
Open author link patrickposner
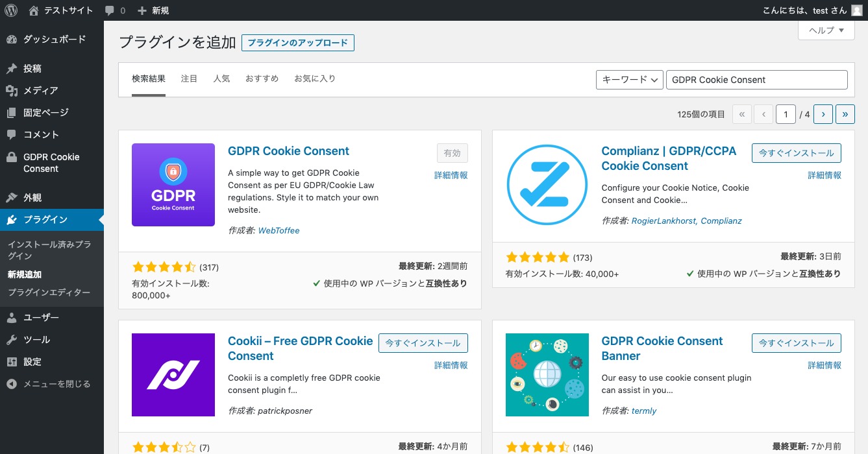tap(286, 411)
